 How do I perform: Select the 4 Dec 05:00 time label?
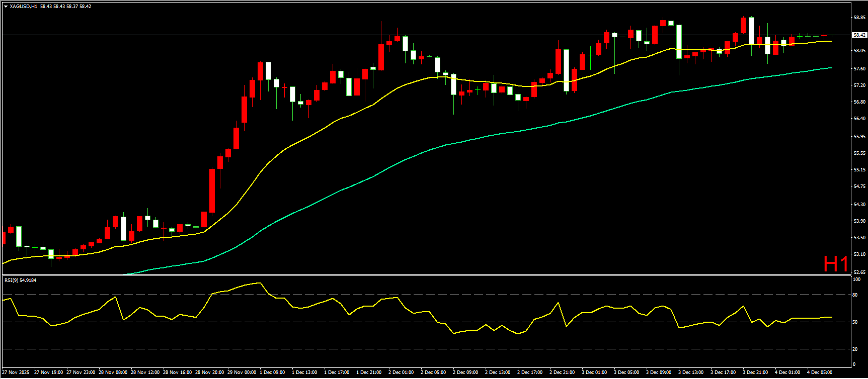pyautogui.click(x=820, y=372)
